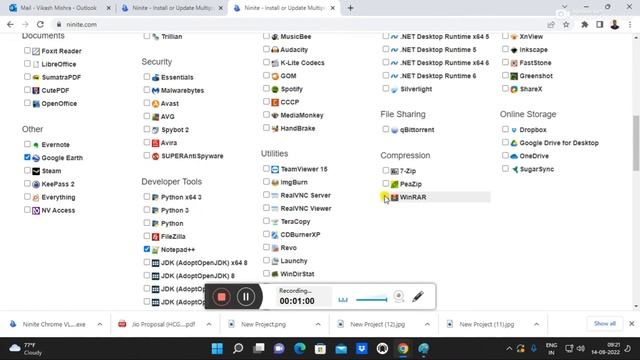Tick the AVG checkbox
Screen dimensions: 640x360
pyautogui.click(x=147, y=116)
